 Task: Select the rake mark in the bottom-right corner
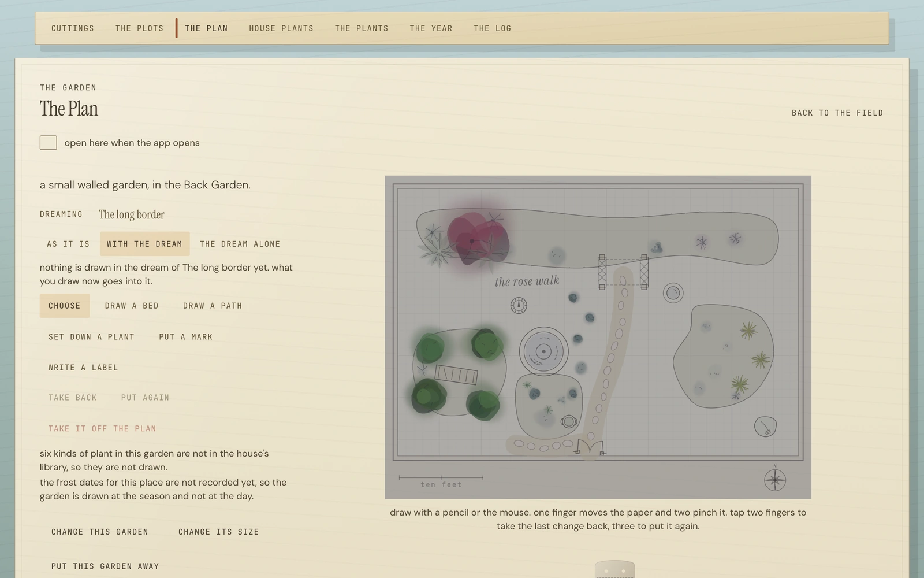click(765, 427)
